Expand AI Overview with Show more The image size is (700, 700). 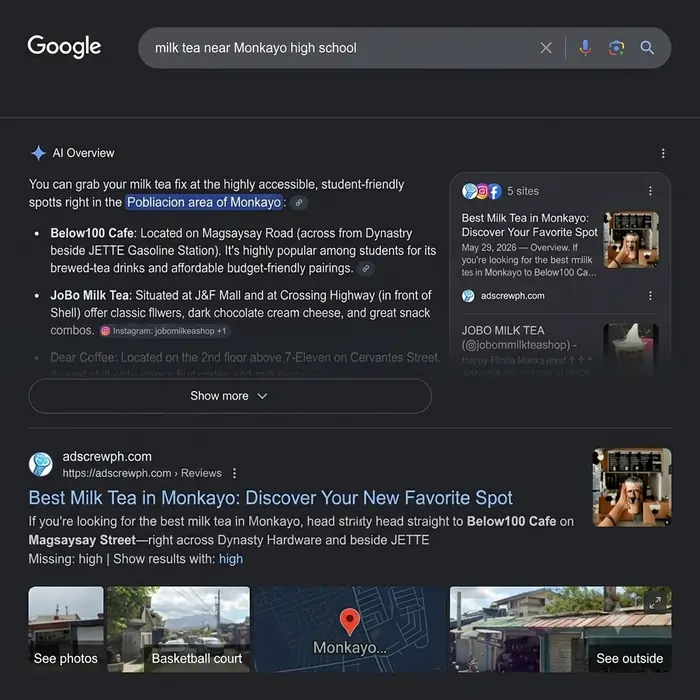coord(230,396)
